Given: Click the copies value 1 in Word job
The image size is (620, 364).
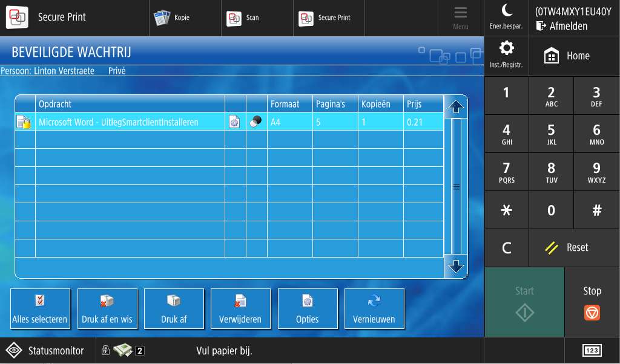Looking at the screenshot, I should pyautogui.click(x=363, y=122).
